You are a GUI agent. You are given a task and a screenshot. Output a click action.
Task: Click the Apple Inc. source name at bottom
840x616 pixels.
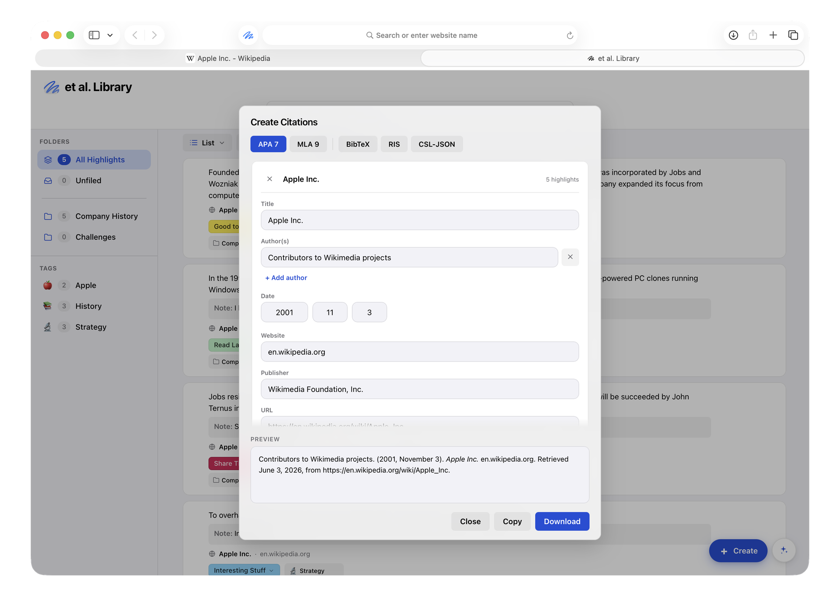[235, 554]
